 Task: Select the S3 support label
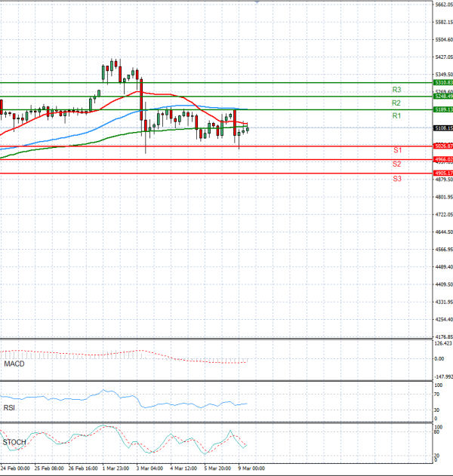coord(396,179)
